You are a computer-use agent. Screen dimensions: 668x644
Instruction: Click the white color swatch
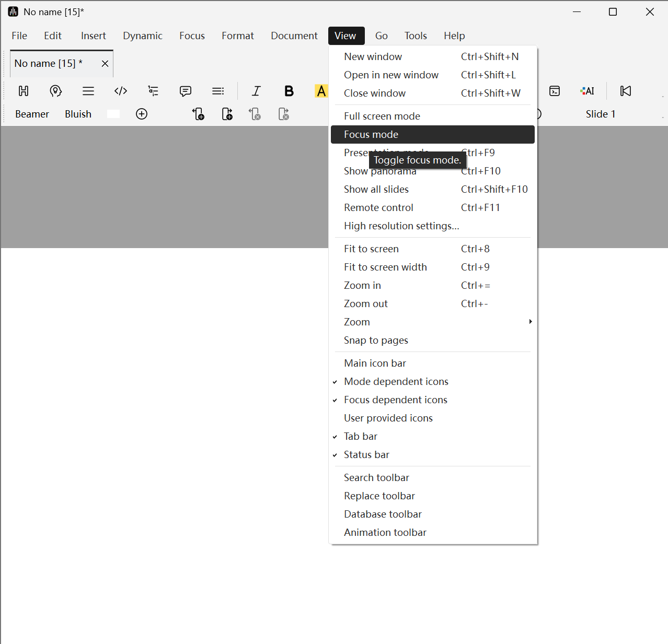click(x=113, y=114)
